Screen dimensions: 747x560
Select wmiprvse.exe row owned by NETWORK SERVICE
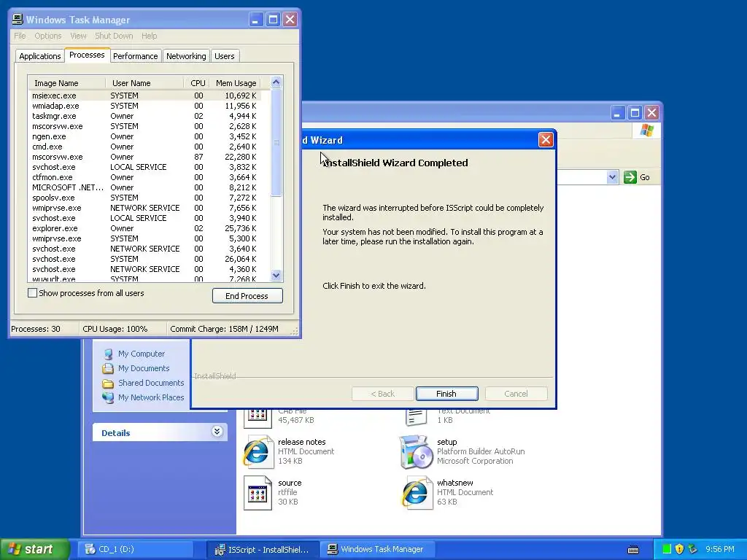coord(145,208)
